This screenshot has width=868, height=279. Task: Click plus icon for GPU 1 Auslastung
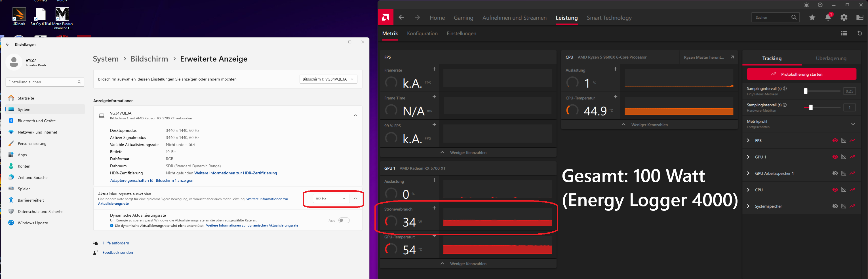[x=434, y=180]
